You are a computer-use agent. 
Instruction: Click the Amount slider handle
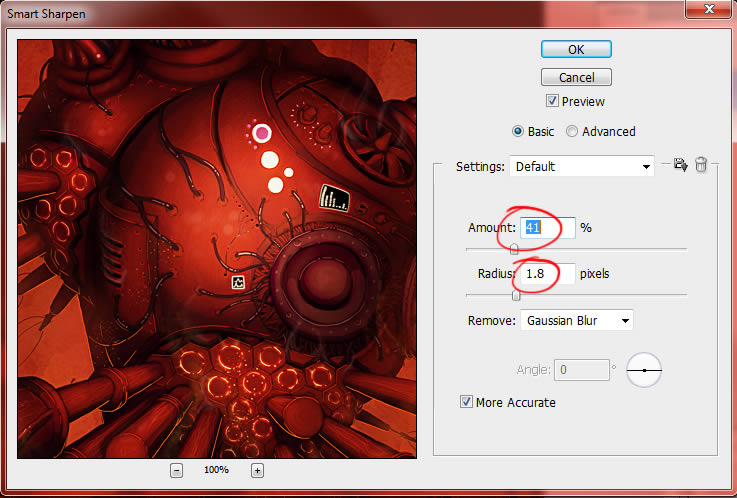[514, 249]
